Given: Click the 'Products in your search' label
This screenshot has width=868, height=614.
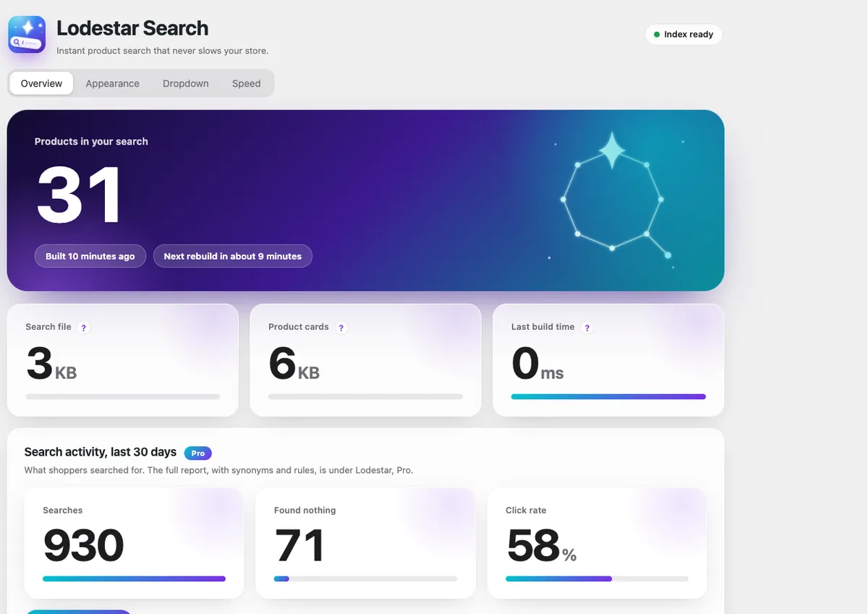Looking at the screenshot, I should 91,142.
